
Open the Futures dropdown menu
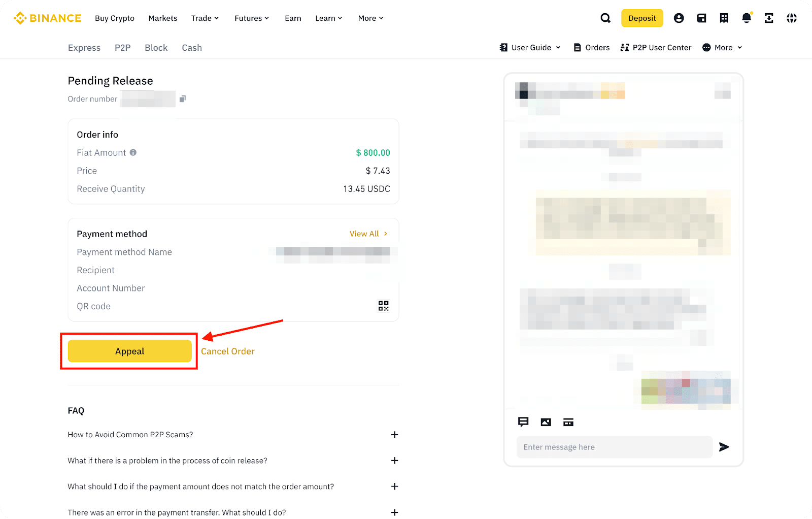pyautogui.click(x=252, y=18)
